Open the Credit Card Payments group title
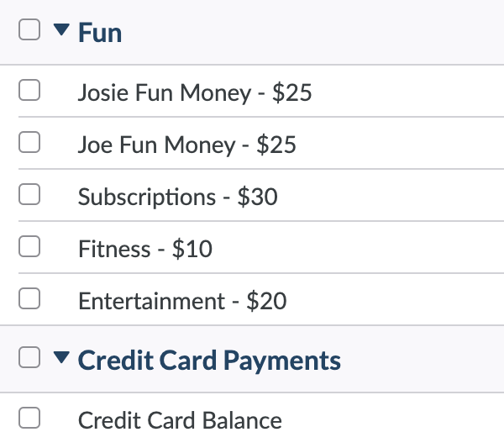This screenshot has height=432, width=504. pyautogui.click(x=209, y=361)
